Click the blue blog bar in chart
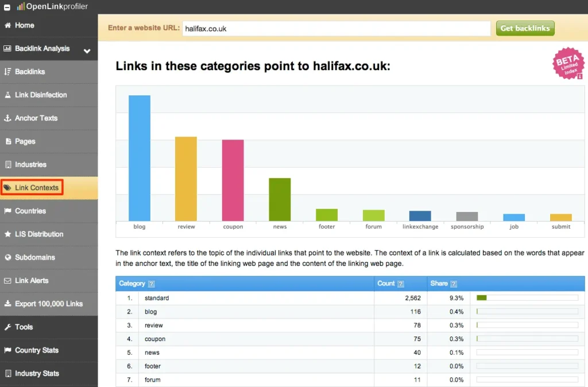588x387 pixels. point(140,158)
